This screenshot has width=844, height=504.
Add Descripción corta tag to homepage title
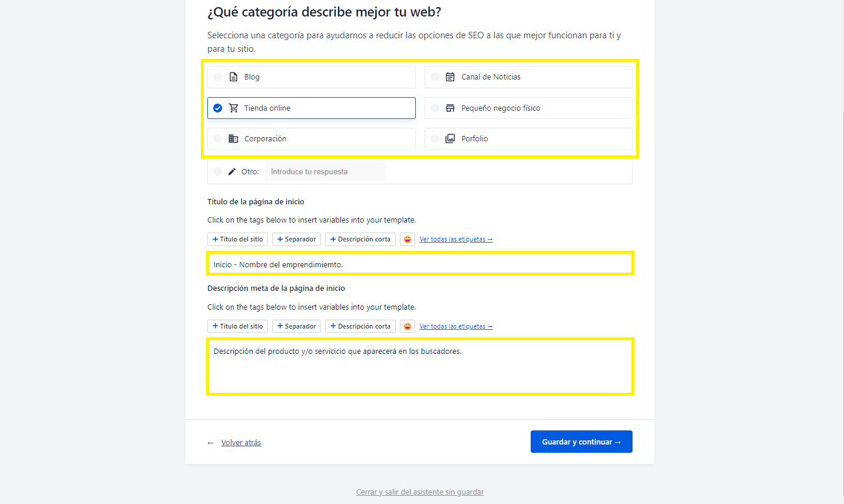[360, 239]
